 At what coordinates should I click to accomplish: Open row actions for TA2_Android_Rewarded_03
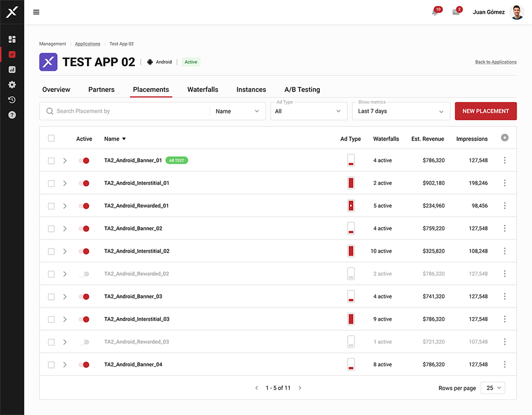pos(504,342)
